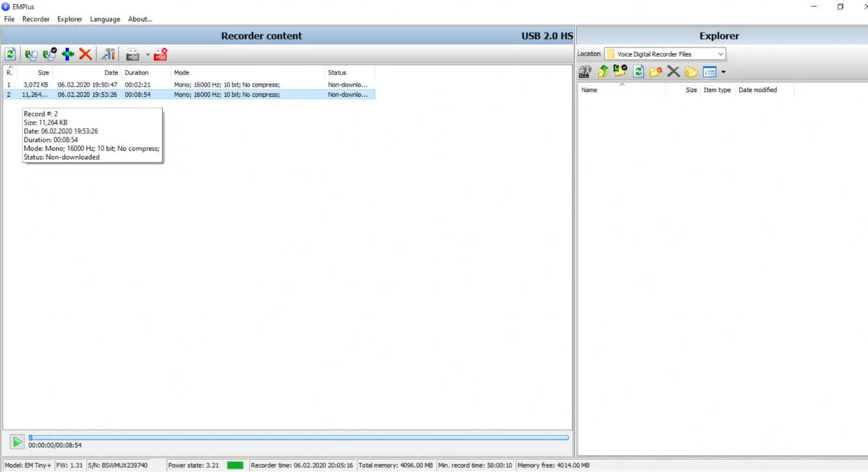868x472 pixels.
Task: Click the view layout icon in Explorer
Action: pyautogui.click(x=709, y=72)
